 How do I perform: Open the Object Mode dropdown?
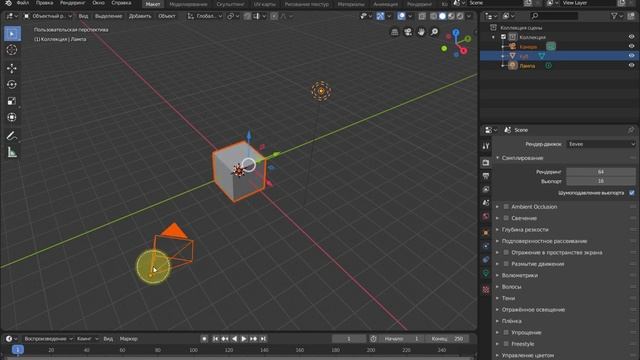48,16
